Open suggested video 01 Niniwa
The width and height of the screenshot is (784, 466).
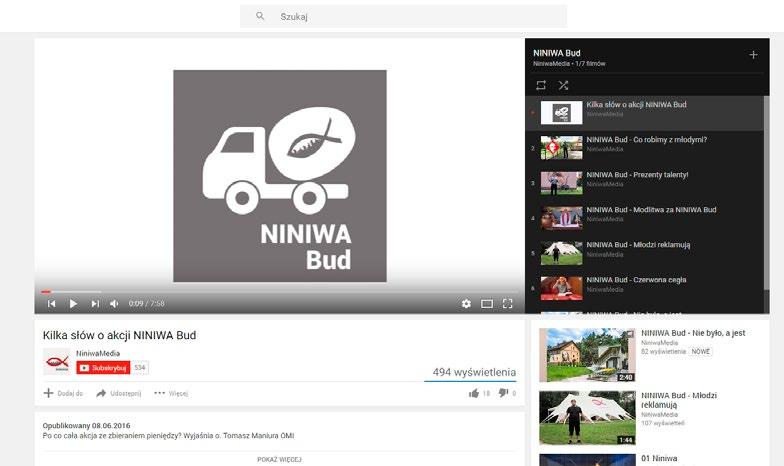[659, 458]
